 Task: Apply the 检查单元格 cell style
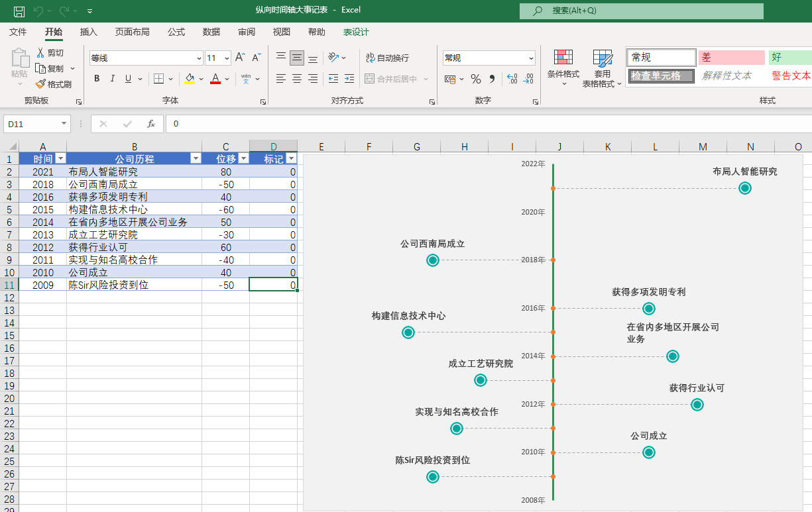click(661, 76)
